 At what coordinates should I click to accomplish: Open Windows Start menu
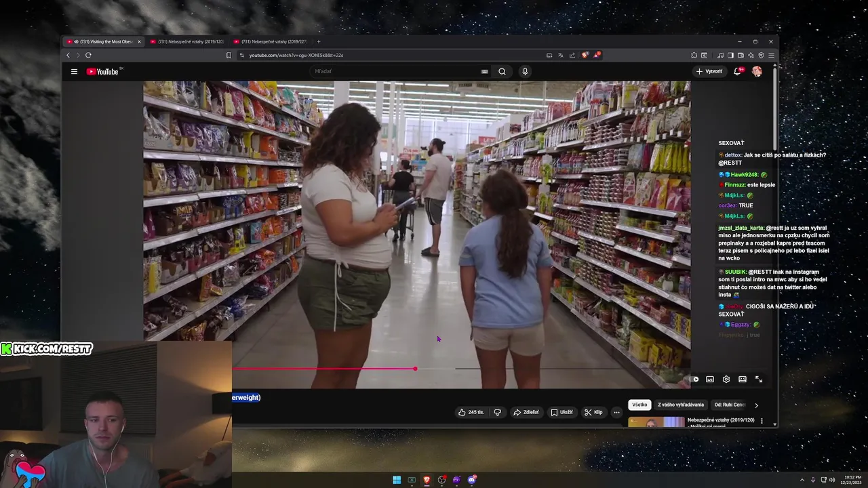[397, 480]
